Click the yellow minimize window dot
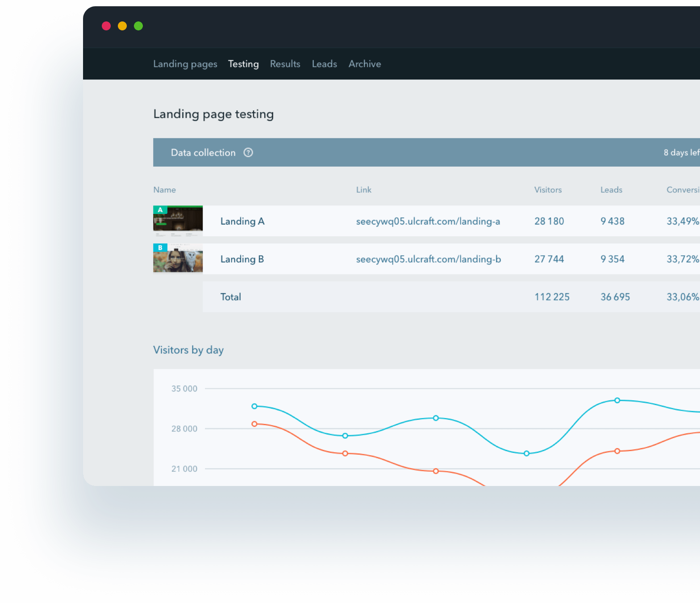Screen dimensions: 700x603 pos(122,26)
